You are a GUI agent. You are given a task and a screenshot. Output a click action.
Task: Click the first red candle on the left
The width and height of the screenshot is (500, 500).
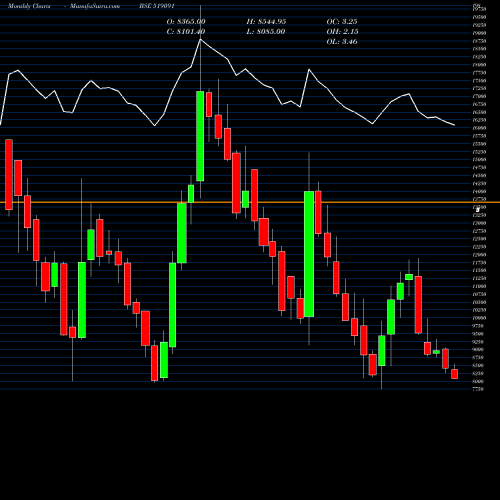click(9, 175)
